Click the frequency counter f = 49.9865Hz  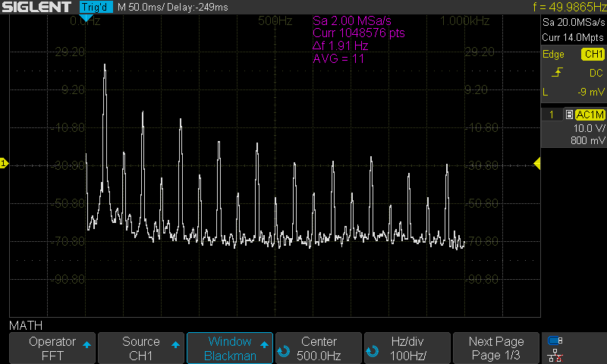tap(570, 7)
